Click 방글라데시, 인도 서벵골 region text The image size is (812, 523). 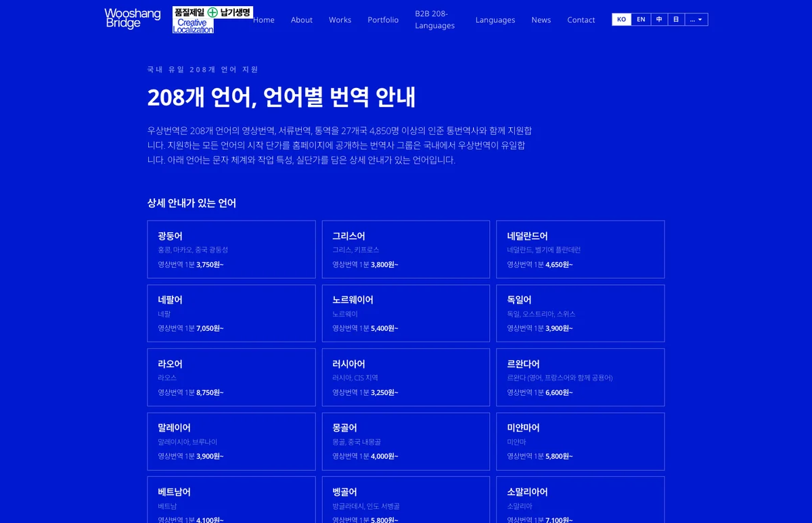366,506
